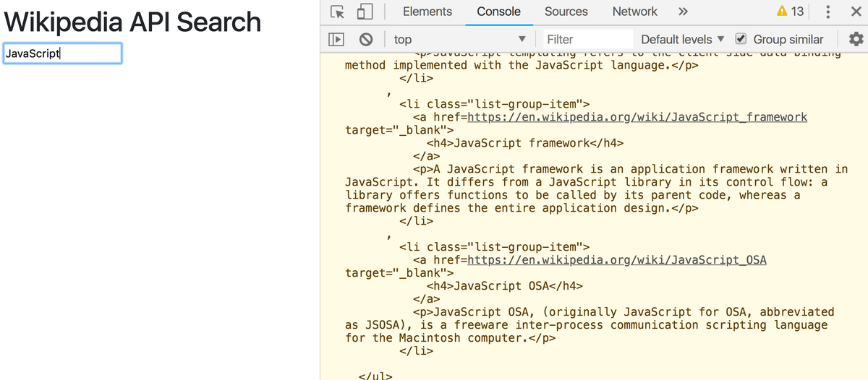Open the JavaScript_OSA Wikipedia link
This screenshot has width=868, height=380.
(x=617, y=260)
